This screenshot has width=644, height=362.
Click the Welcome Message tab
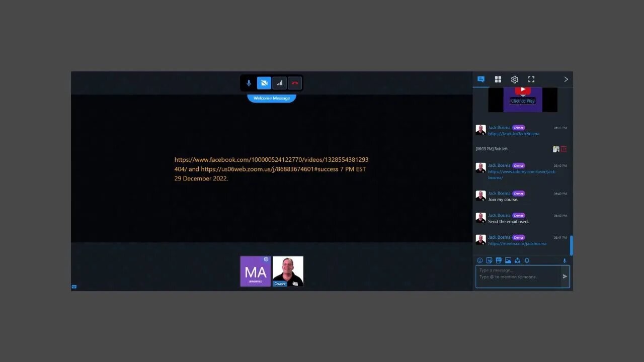tap(272, 98)
